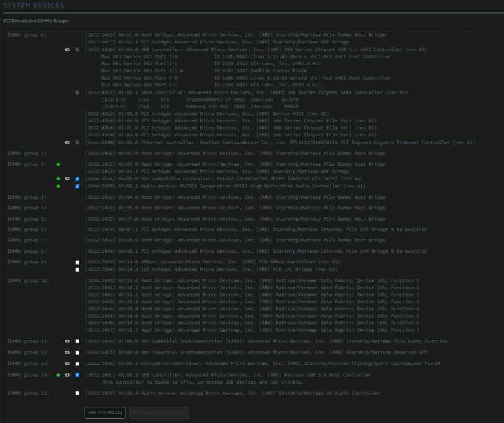Click the 'IOMMU group 1:' label
This screenshot has width=504, height=423.
[x=27, y=153]
